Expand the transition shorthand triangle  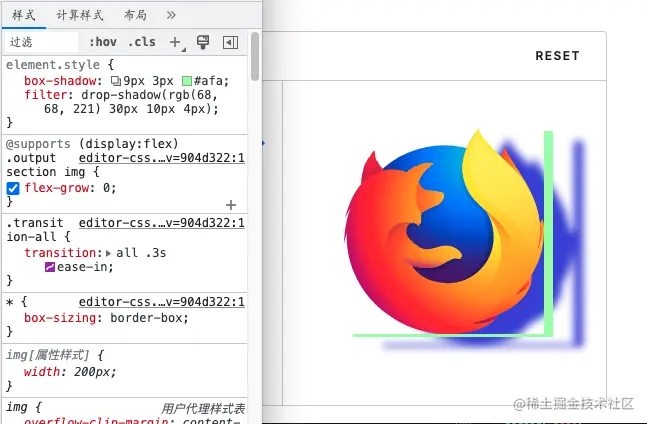click(109, 253)
